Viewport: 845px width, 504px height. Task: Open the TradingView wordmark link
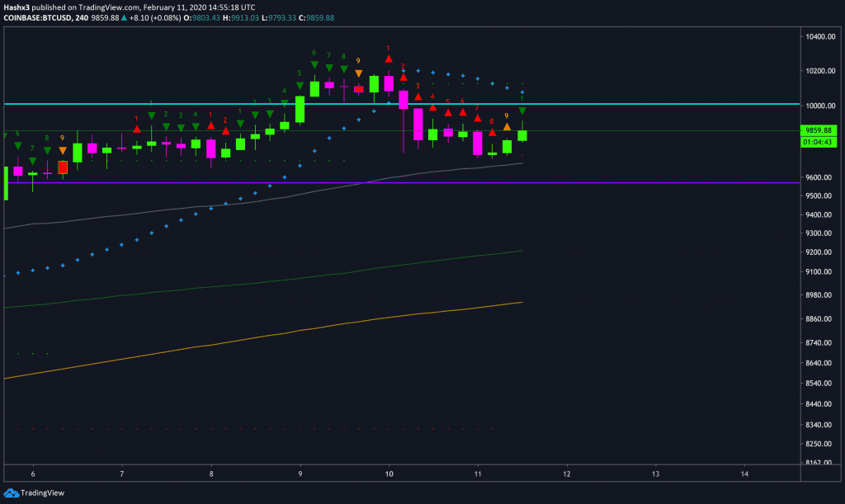(42, 492)
